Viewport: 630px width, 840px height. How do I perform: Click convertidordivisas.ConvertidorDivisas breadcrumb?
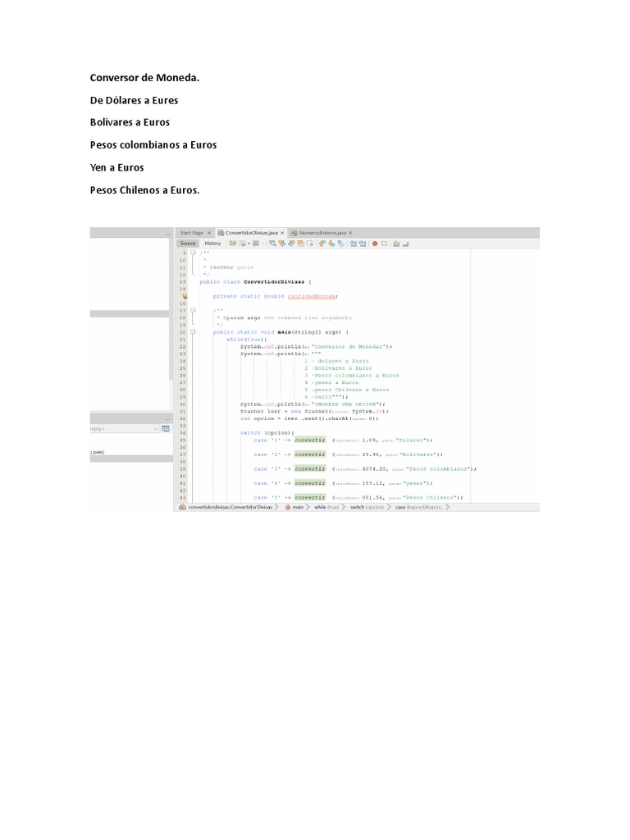tap(230, 507)
